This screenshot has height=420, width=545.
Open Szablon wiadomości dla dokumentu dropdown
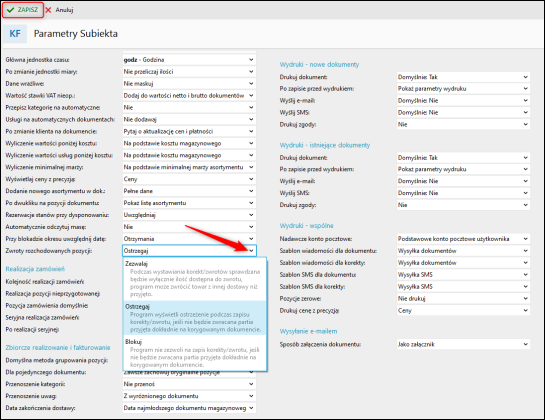pyautogui.click(x=463, y=251)
